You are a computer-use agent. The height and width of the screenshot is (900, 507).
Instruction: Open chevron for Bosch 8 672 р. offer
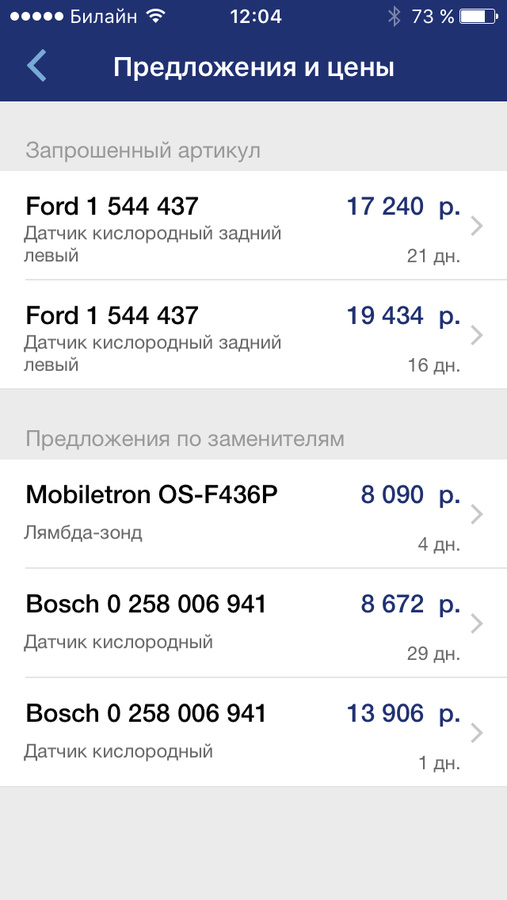tap(477, 624)
